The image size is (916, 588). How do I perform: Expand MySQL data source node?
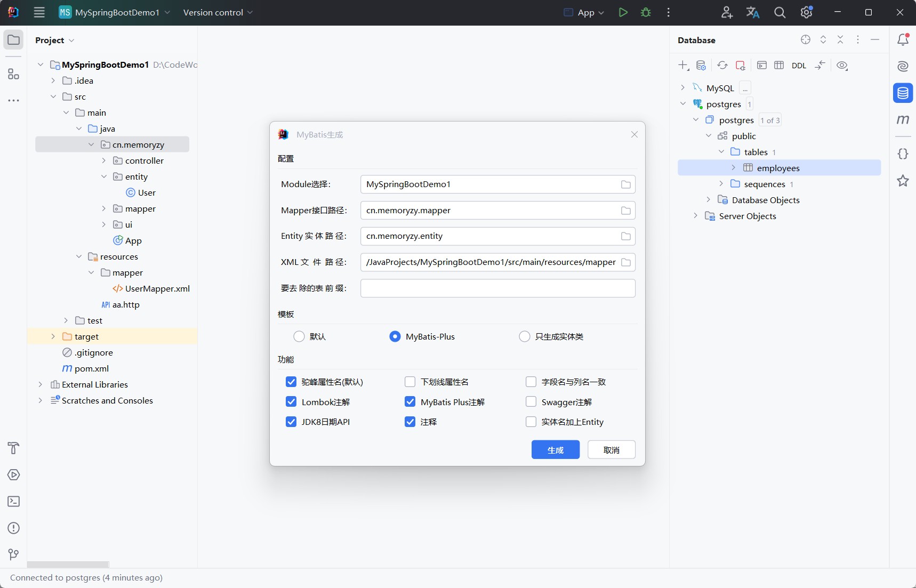[x=682, y=87]
